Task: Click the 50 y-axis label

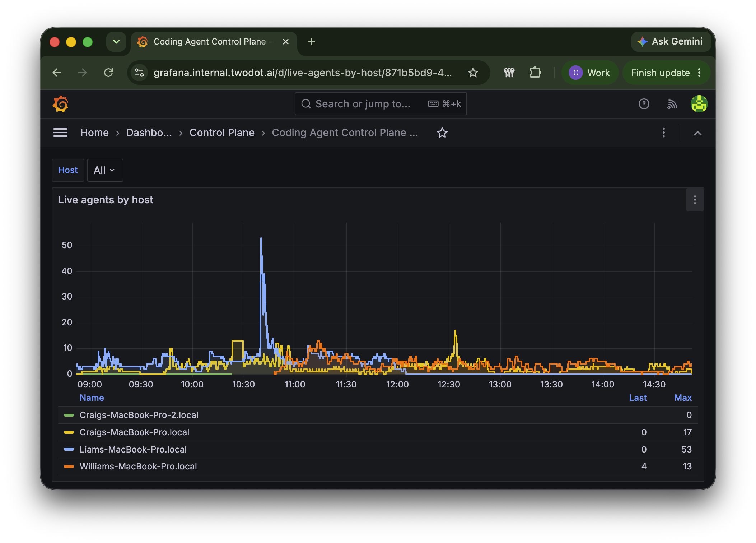Action: point(67,245)
